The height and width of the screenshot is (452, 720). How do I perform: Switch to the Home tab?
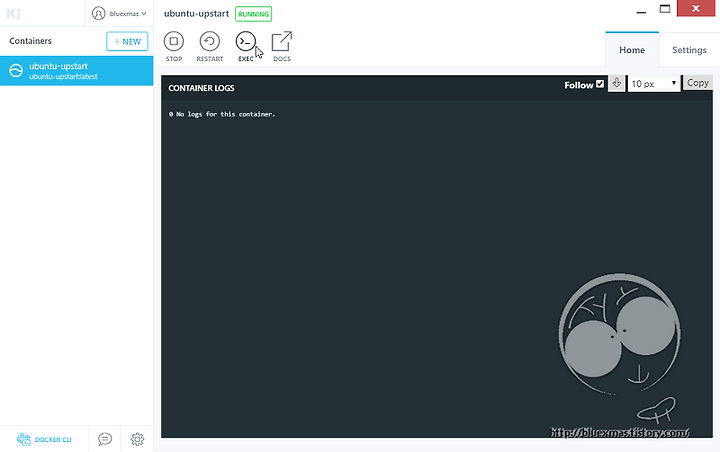632,50
